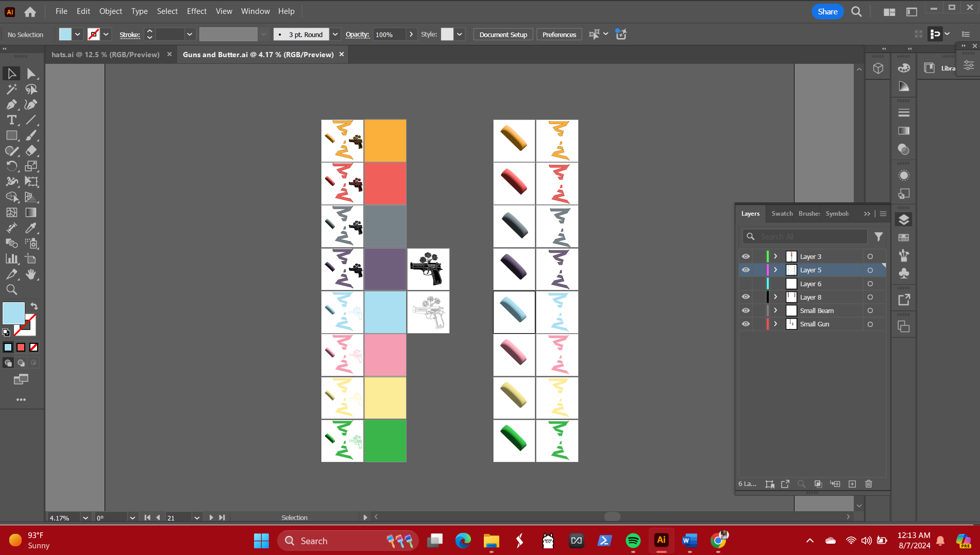
Task: Switch to the hats.ai document tab
Action: [x=106, y=55]
